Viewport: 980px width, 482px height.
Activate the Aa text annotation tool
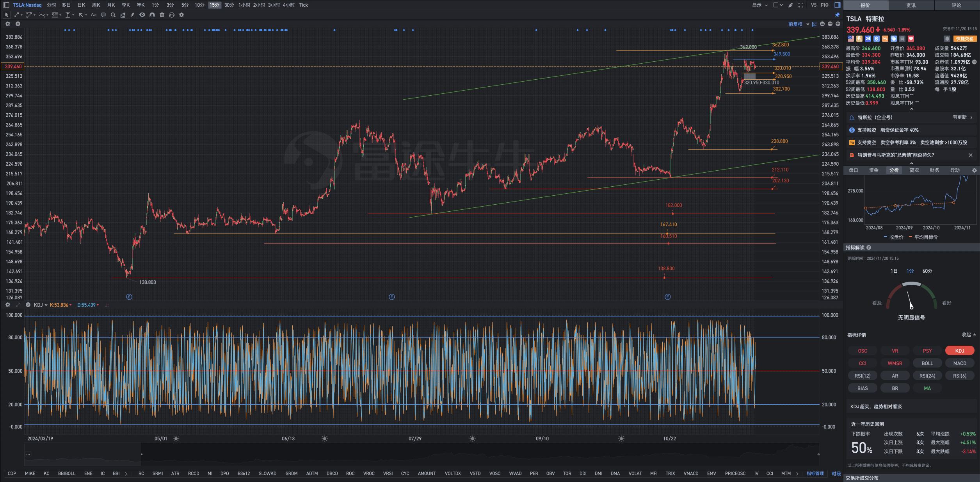[94, 15]
